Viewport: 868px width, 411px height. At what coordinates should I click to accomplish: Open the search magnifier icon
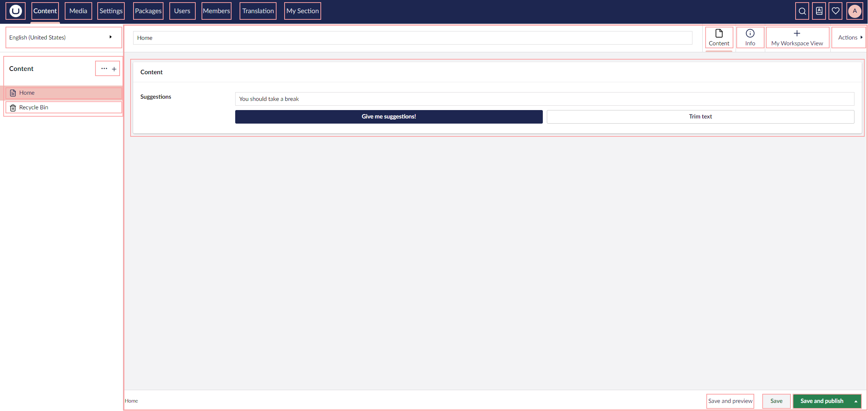(x=802, y=11)
